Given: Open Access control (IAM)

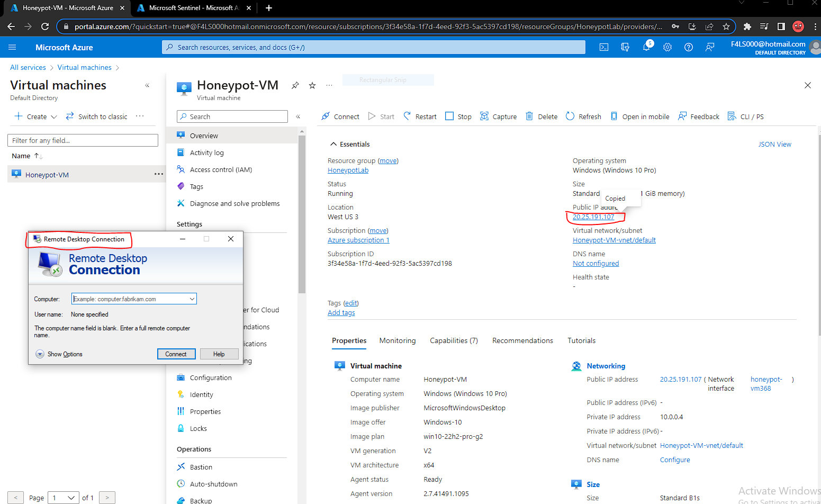Looking at the screenshot, I should 221,169.
